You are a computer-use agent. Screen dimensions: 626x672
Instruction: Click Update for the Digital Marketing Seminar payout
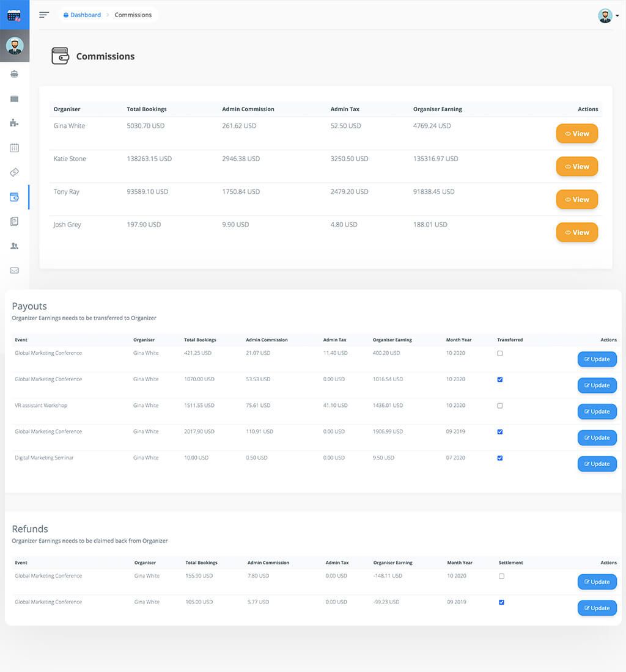[x=597, y=464]
